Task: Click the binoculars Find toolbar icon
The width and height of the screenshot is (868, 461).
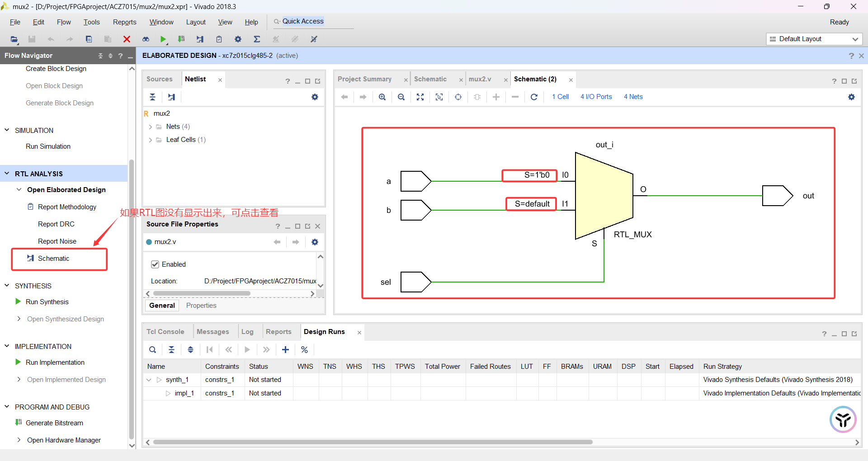Action: point(146,39)
